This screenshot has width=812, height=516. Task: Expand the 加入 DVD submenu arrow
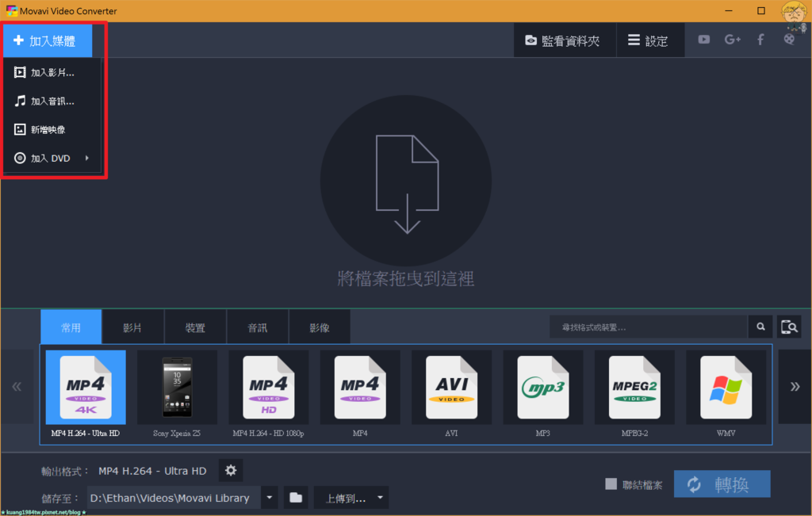click(87, 158)
